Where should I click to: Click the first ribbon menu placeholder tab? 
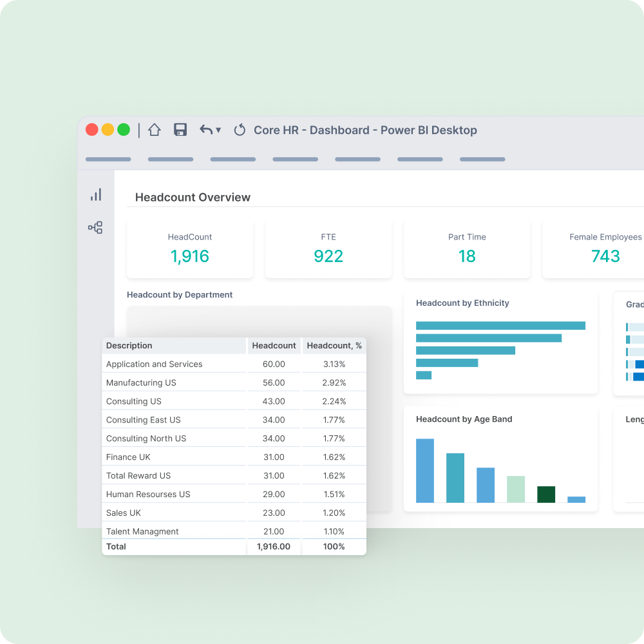click(108, 159)
